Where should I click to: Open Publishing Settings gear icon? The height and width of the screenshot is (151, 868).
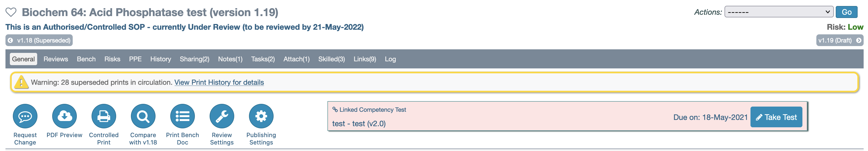coord(261,116)
